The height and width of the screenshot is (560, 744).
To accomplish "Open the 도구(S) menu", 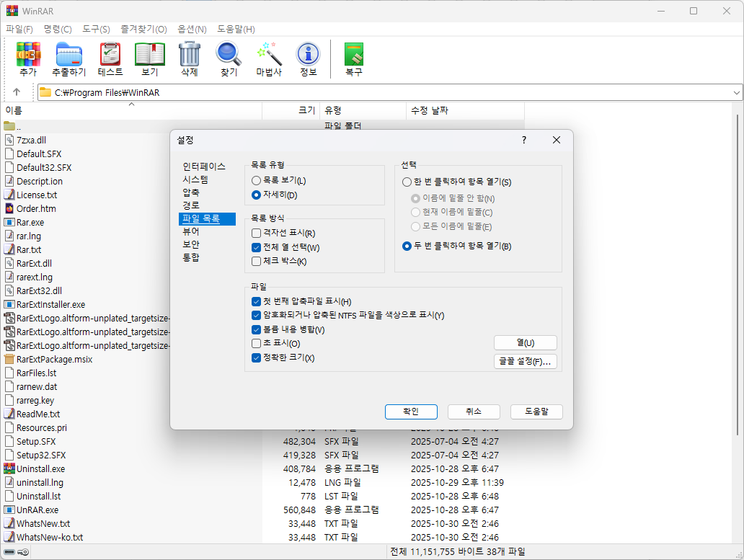I will (x=97, y=30).
